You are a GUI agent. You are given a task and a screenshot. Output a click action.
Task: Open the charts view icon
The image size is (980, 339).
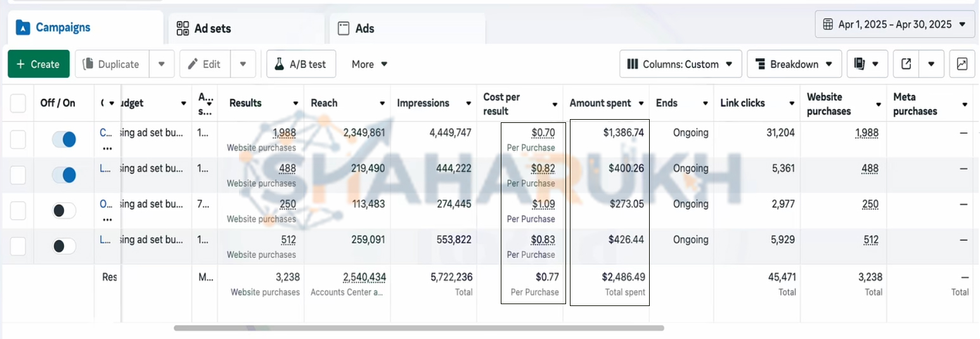(962, 64)
